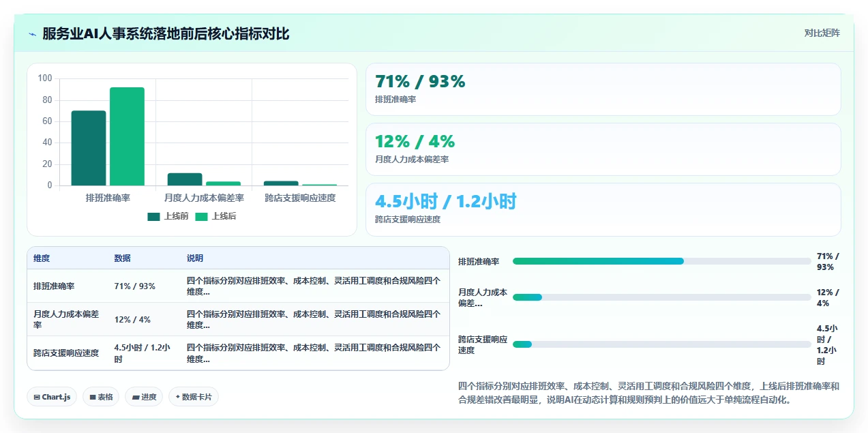Image resolution: width=868 pixels, height=433 pixels.
Task: Click the table cell showing 4.5小时 / 1.2小时
Action: point(143,353)
